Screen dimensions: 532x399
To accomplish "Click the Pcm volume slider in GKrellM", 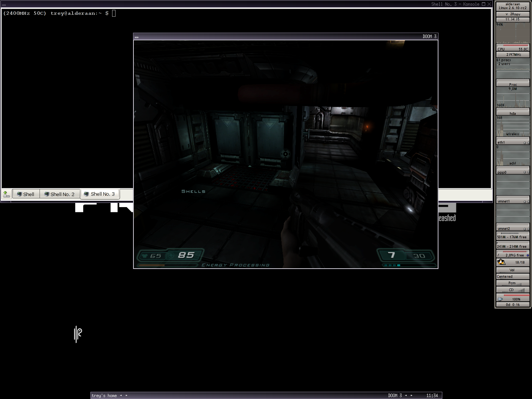I will (x=513, y=283).
